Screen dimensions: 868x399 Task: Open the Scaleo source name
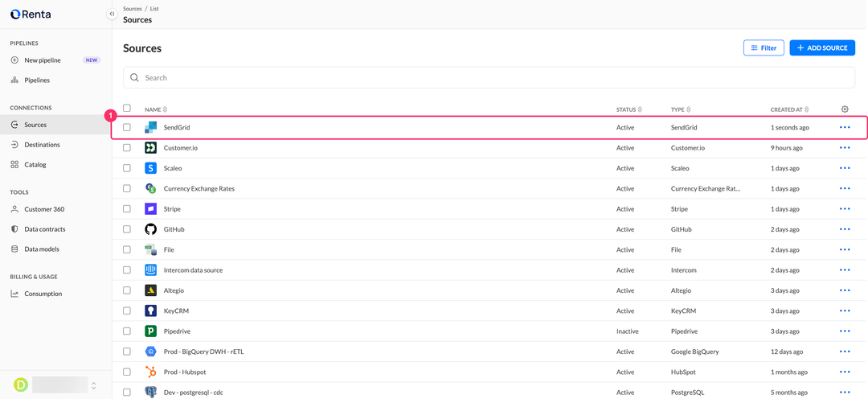click(173, 168)
